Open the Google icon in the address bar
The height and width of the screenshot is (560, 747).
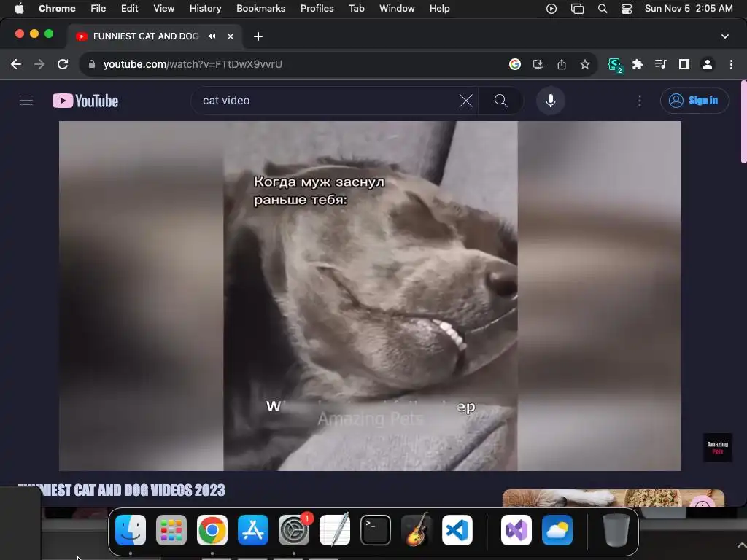tap(514, 64)
